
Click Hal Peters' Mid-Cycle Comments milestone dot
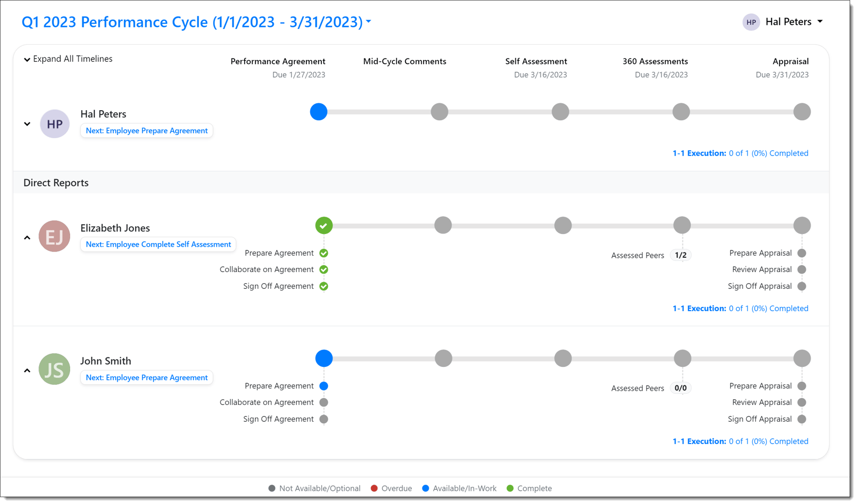(x=439, y=112)
